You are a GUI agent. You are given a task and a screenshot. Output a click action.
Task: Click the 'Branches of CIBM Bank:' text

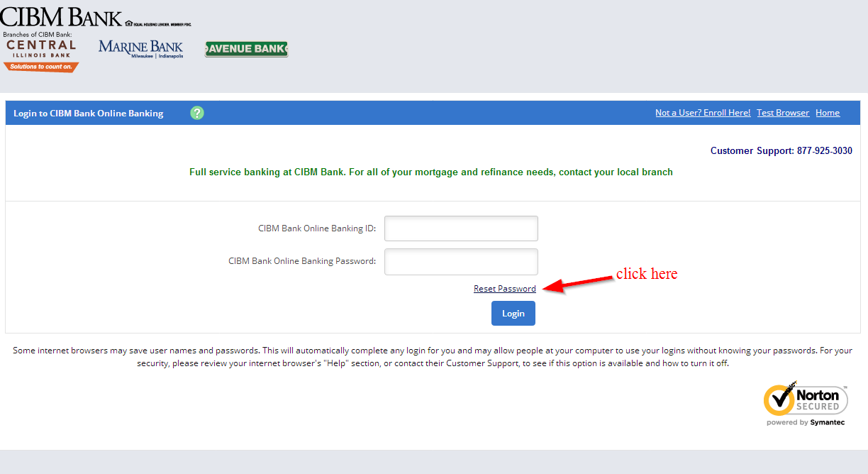coord(38,34)
